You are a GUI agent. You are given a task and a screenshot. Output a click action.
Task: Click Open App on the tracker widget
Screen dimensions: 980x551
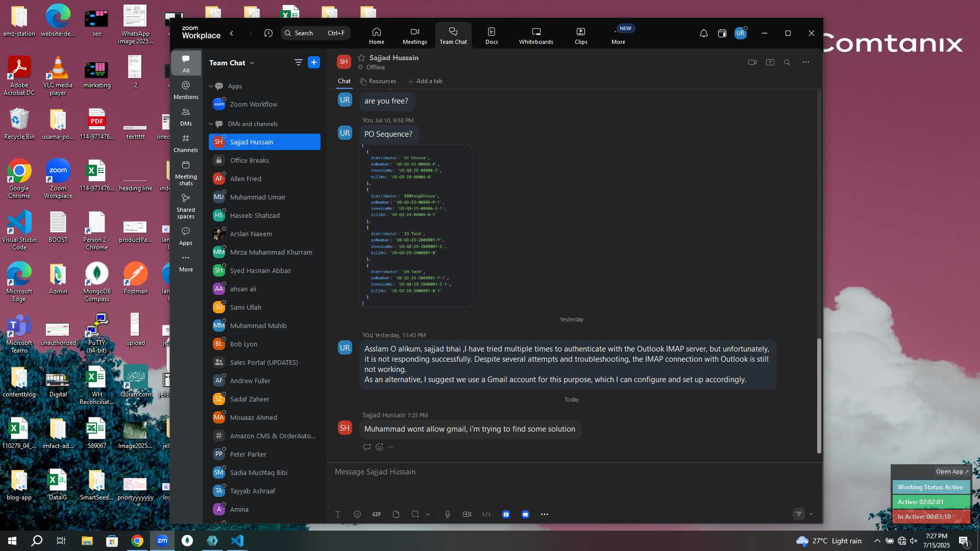pos(952,471)
